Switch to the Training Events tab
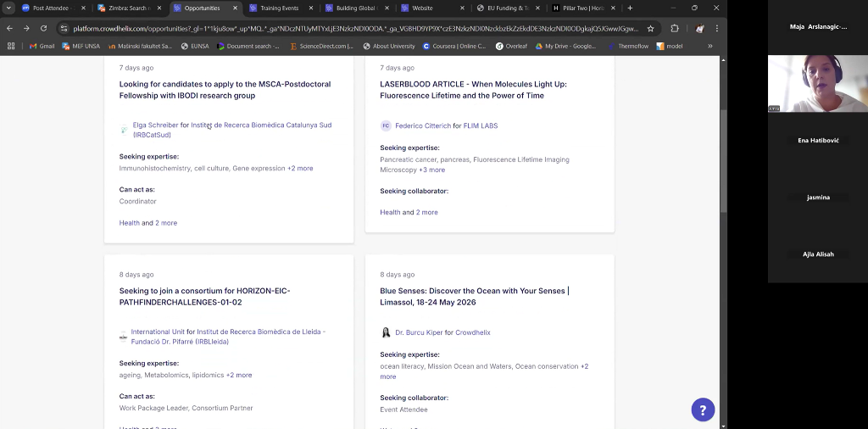This screenshot has width=868, height=429. click(x=280, y=8)
